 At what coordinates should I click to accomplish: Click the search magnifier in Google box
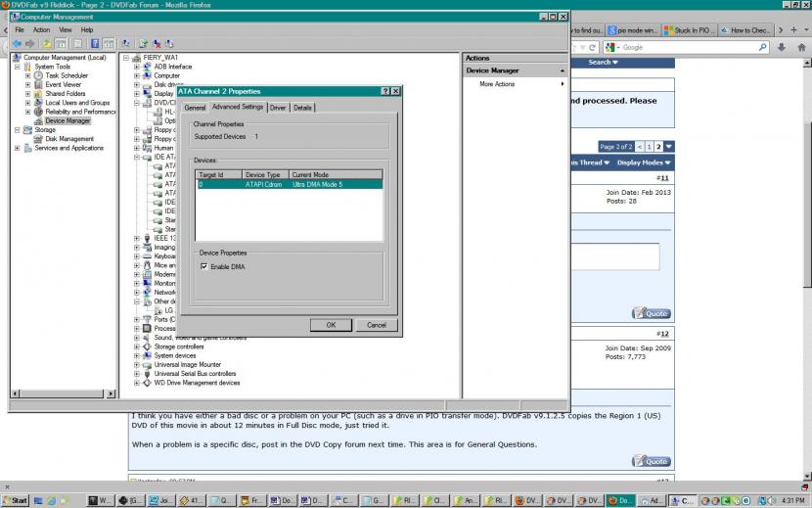762,47
